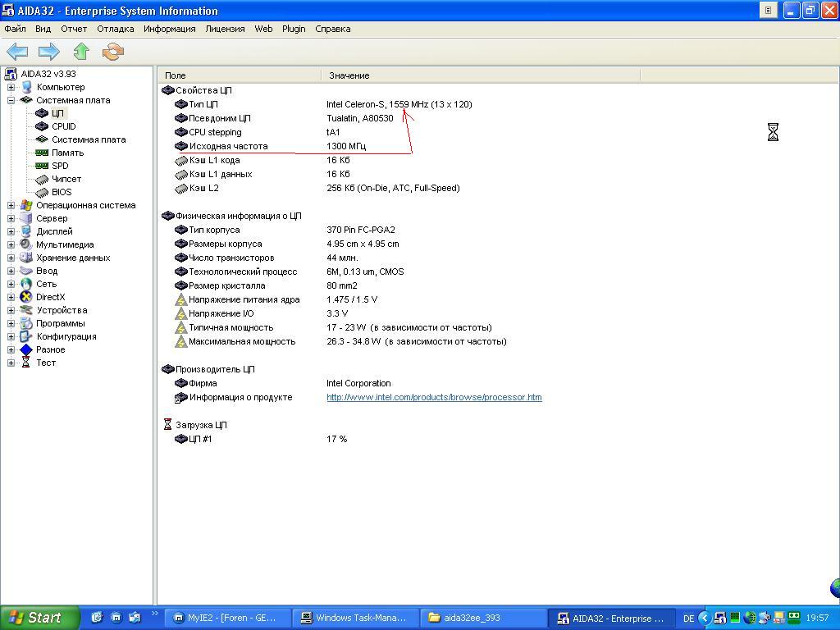840x630 pixels.
Task: Click the BIOS chip icon in the tree
Action: point(42,192)
